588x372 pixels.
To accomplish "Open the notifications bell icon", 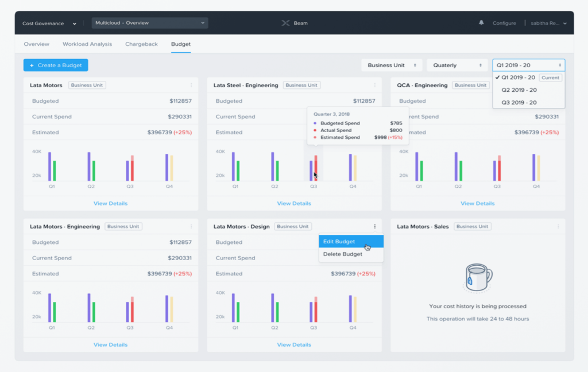I will pyautogui.click(x=482, y=23).
